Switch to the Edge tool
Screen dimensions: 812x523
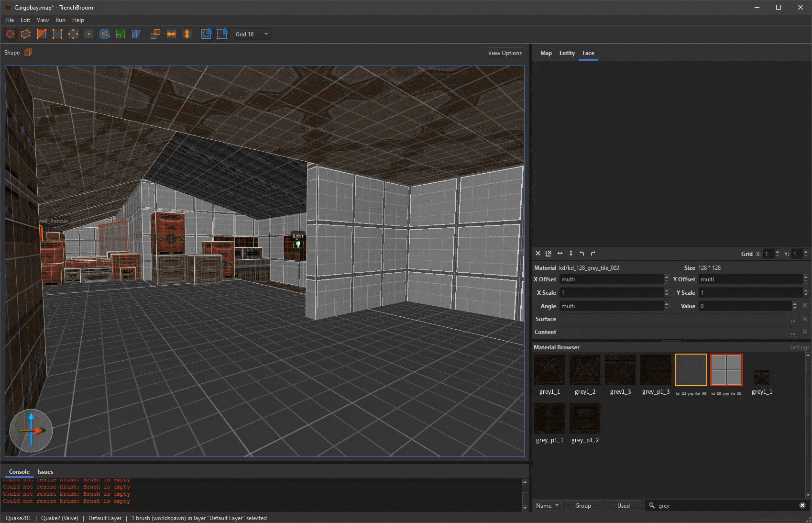(x=73, y=34)
